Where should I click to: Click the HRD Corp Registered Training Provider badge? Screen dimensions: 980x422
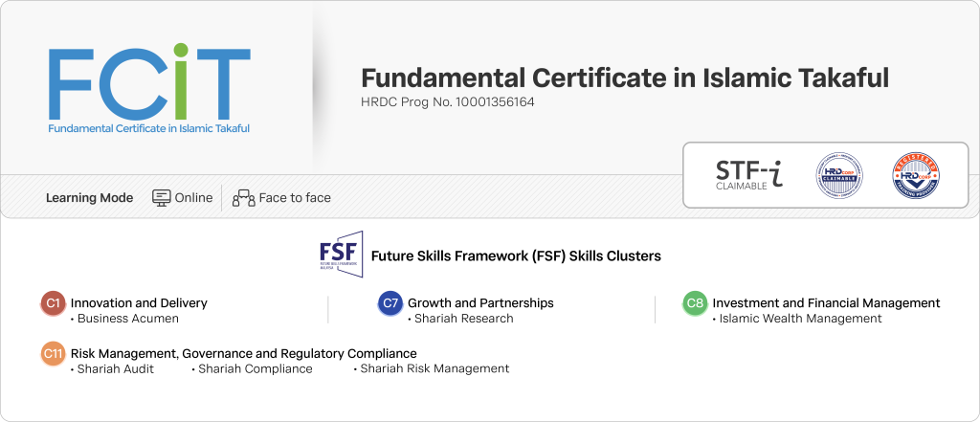point(915,176)
